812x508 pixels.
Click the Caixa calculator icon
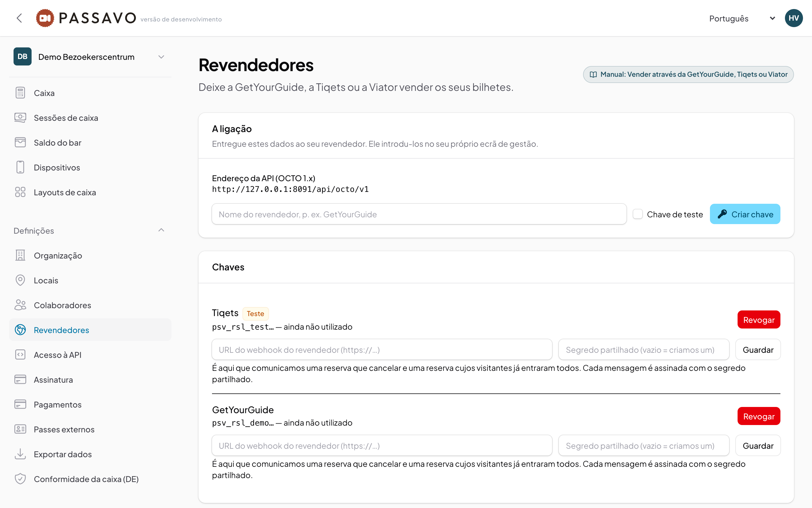(x=20, y=93)
